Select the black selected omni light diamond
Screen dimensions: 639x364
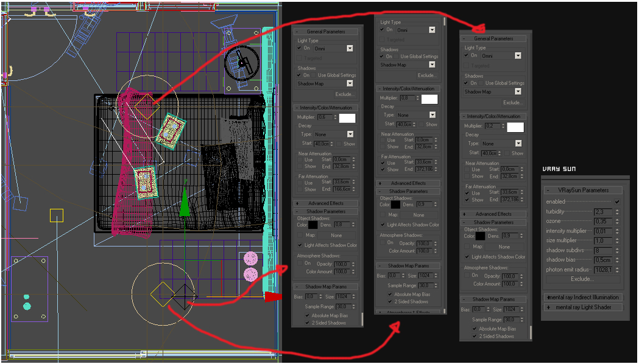pyautogui.click(x=185, y=297)
